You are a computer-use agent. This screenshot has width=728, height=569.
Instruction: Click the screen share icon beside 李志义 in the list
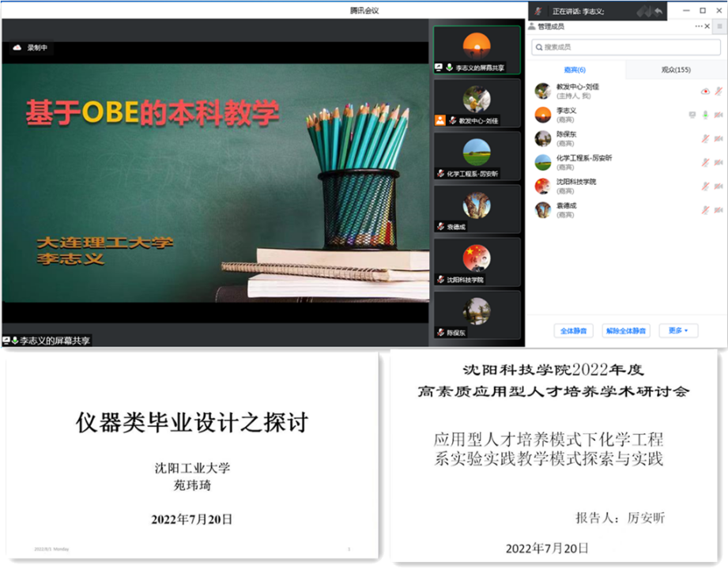click(x=692, y=115)
